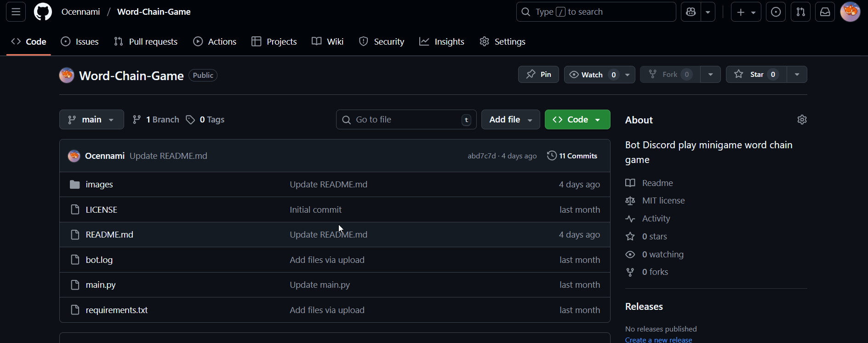This screenshot has height=343, width=868.
Task: Open the green Code dropdown
Action: [577, 120]
